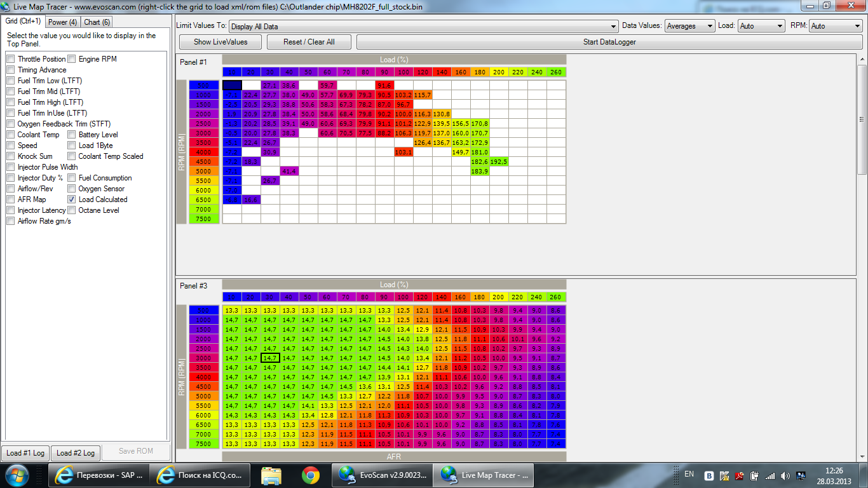The height and width of the screenshot is (488, 868).
Task: Select the highlighted 14,7 AFR cell at 3000 RPM
Action: pos(270,358)
